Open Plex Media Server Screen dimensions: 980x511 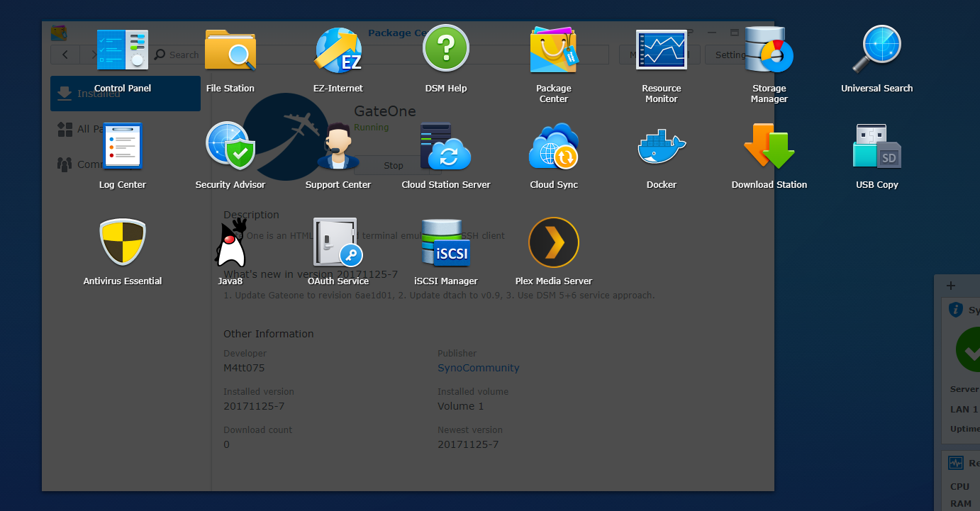coord(554,242)
